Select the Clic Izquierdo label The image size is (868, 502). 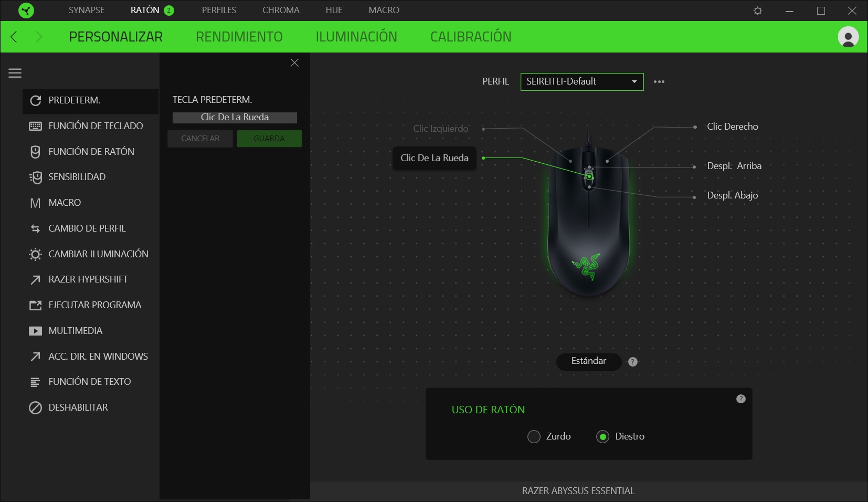[440, 129]
